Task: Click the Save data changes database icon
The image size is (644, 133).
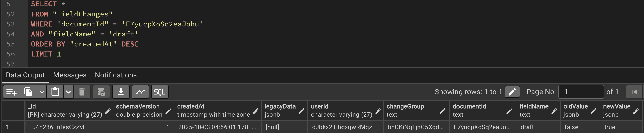Action: (x=101, y=92)
